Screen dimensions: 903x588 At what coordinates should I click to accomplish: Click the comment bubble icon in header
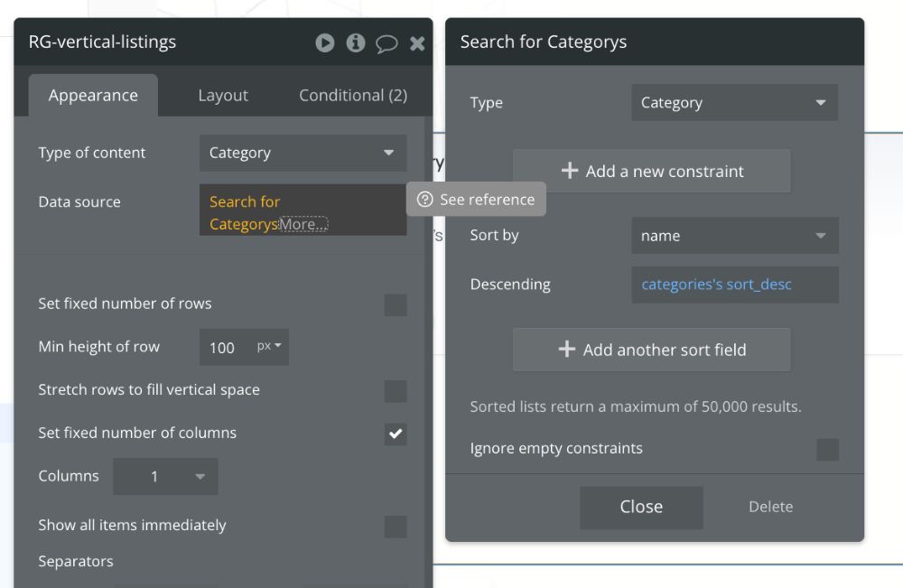386,43
